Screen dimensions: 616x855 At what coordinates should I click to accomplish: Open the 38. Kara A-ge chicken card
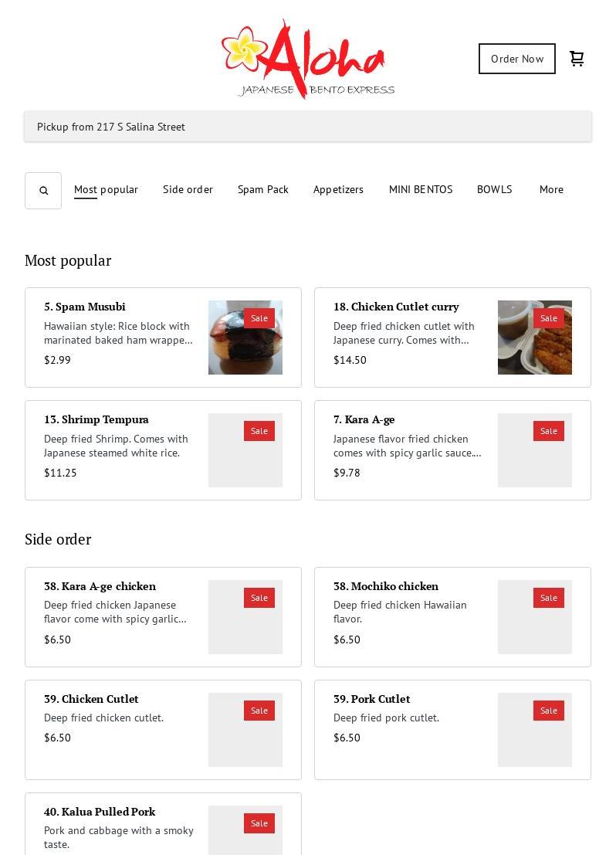coord(163,616)
